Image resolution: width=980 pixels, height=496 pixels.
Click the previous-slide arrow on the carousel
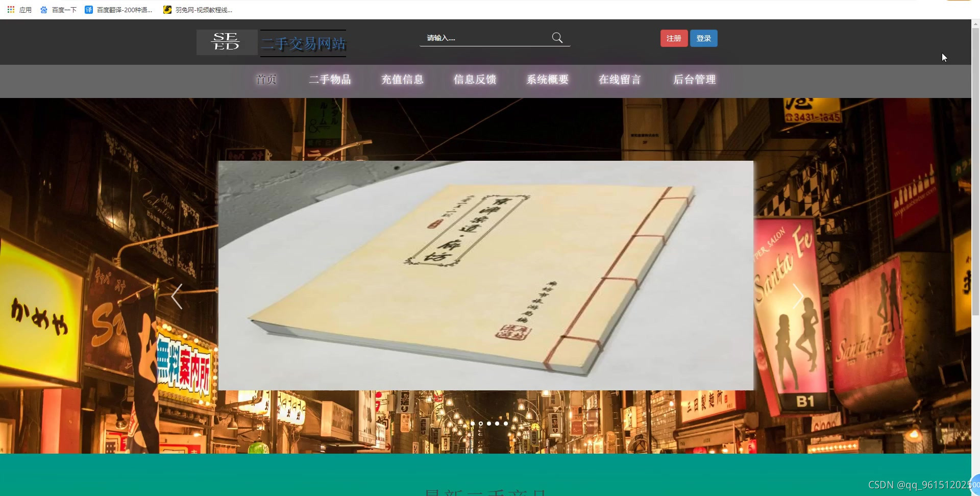(177, 296)
